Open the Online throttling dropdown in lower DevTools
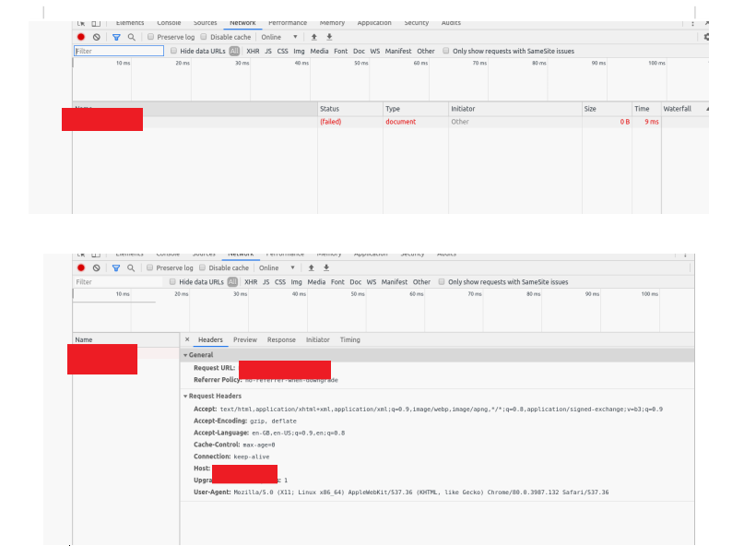Viewport: 756px width, 546px height. (x=277, y=267)
